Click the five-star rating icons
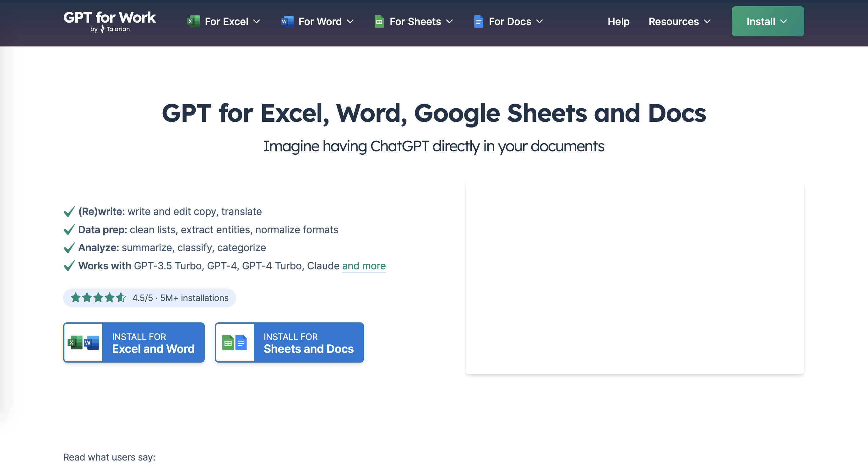 coord(98,298)
